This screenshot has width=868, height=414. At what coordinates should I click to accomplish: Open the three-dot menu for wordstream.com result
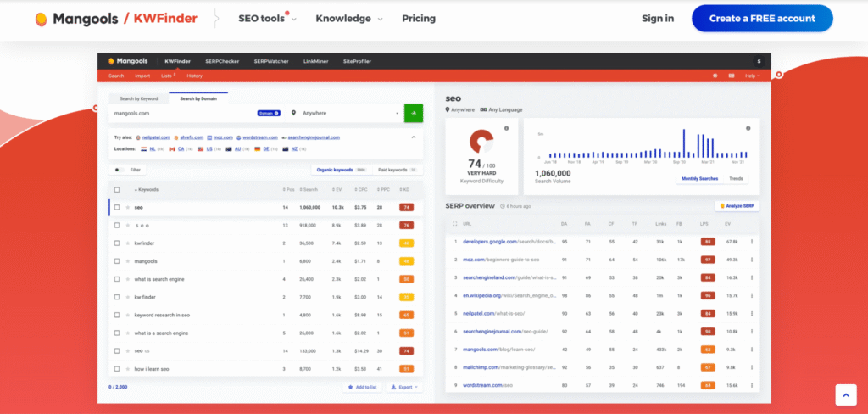point(752,384)
